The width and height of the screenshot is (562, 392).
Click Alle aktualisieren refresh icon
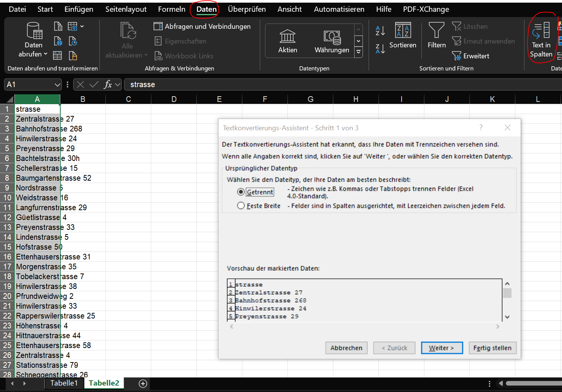click(x=128, y=31)
